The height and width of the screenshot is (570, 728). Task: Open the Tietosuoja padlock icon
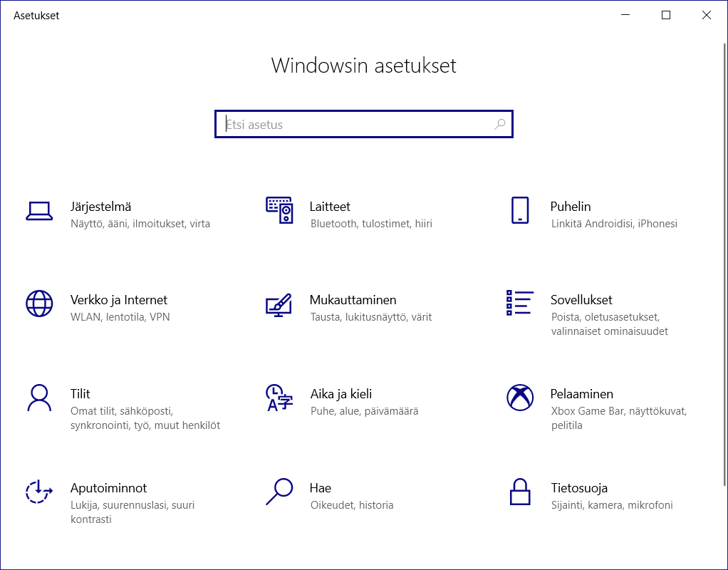pos(520,492)
